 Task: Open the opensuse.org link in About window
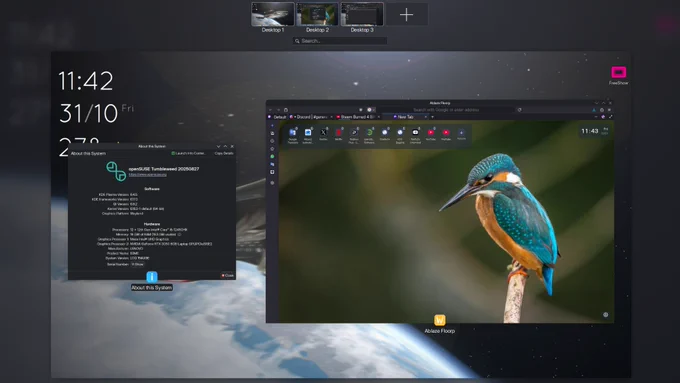(x=147, y=174)
